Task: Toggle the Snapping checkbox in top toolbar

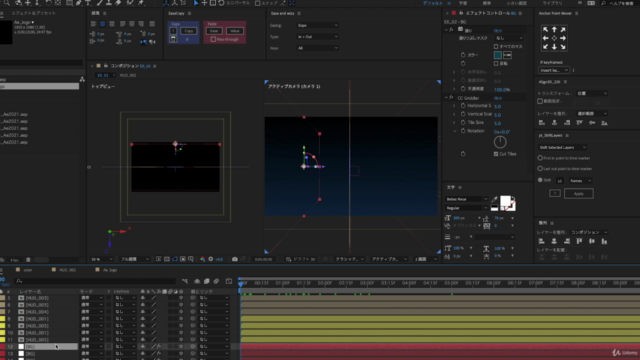Action: [258, 3]
